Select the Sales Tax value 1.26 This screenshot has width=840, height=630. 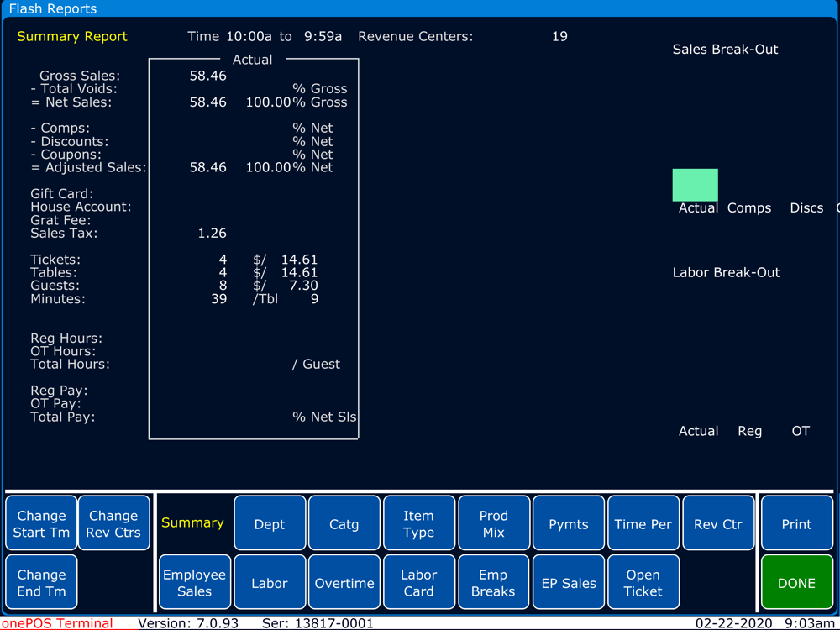[213, 233]
